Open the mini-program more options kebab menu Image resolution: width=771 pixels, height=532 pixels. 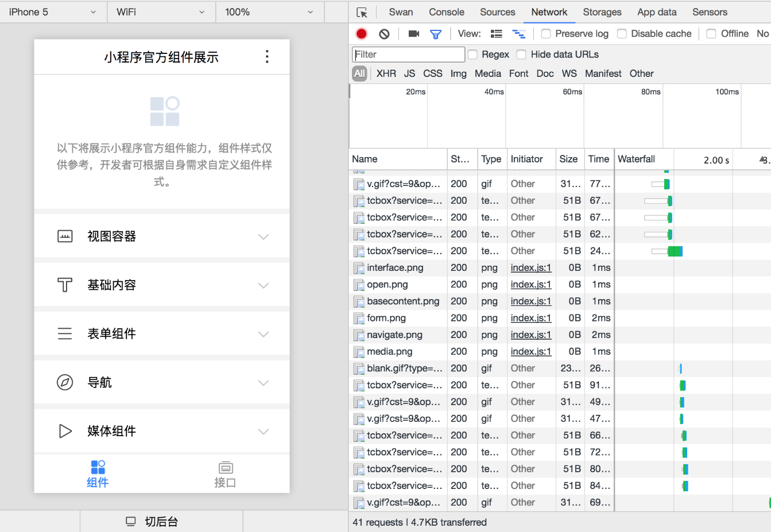pos(267,56)
